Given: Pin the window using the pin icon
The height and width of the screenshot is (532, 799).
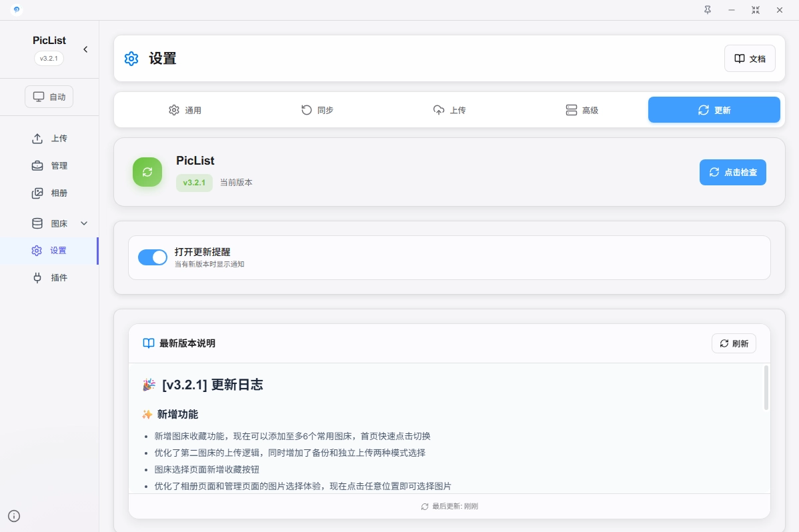Looking at the screenshot, I should click(x=708, y=10).
